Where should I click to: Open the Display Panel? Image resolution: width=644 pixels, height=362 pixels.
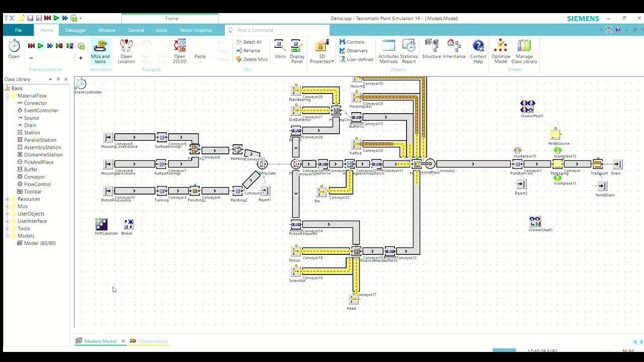297,52
